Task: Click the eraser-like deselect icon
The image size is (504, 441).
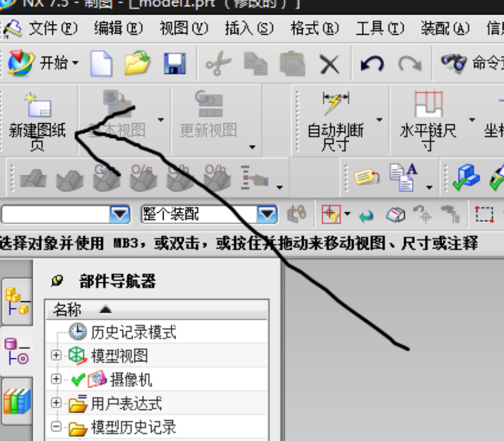Action: pos(395,214)
